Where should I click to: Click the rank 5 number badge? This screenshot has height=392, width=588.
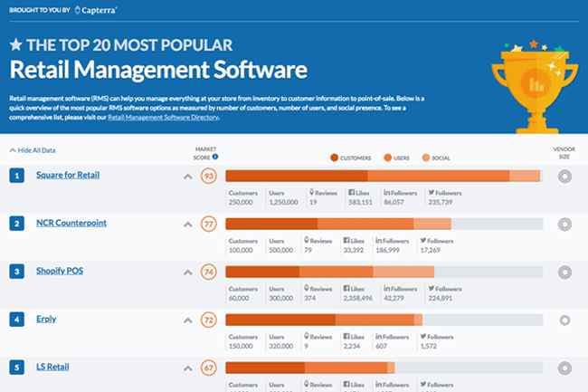point(17,368)
